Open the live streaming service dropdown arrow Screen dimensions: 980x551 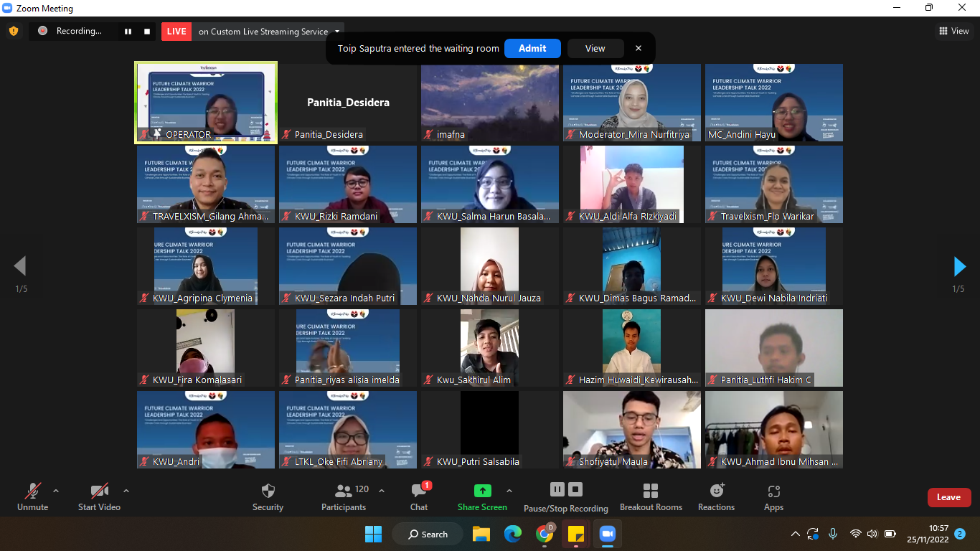click(x=338, y=31)
